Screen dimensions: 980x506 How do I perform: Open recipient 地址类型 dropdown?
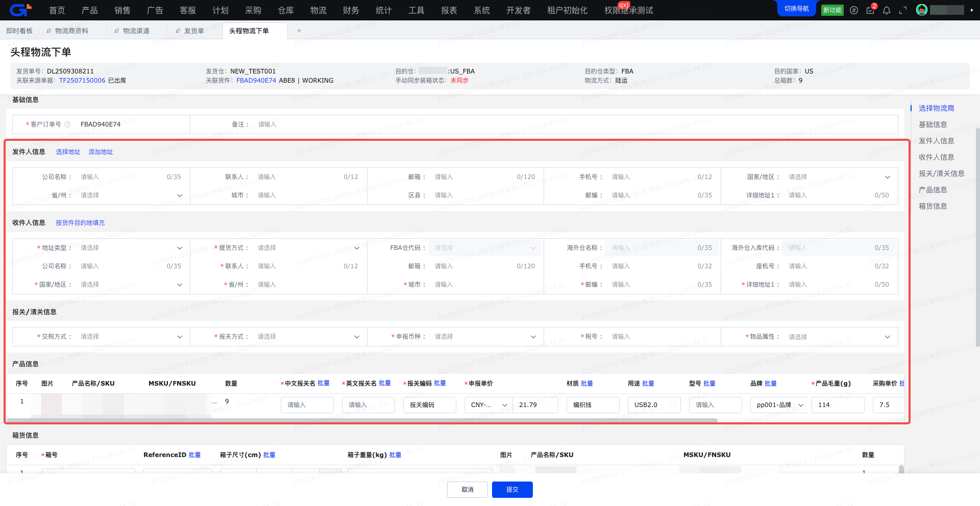point(131,248)
